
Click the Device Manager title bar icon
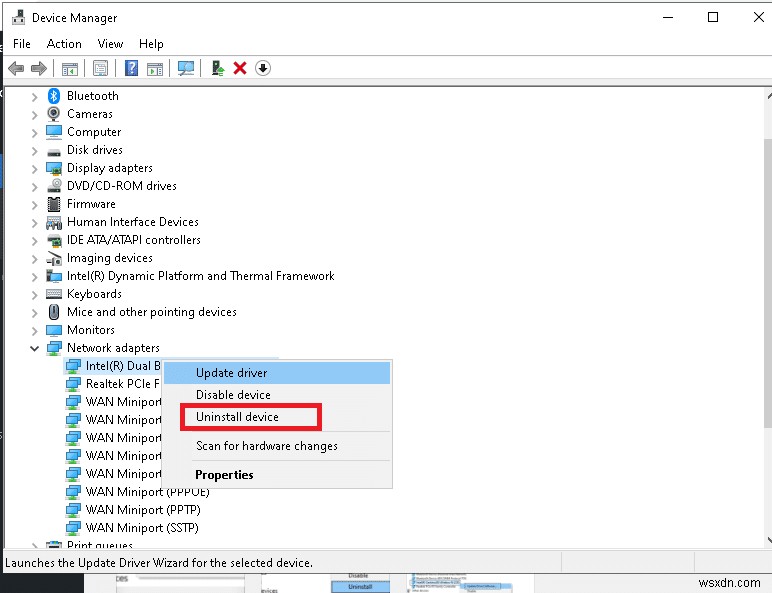[19, 17]
